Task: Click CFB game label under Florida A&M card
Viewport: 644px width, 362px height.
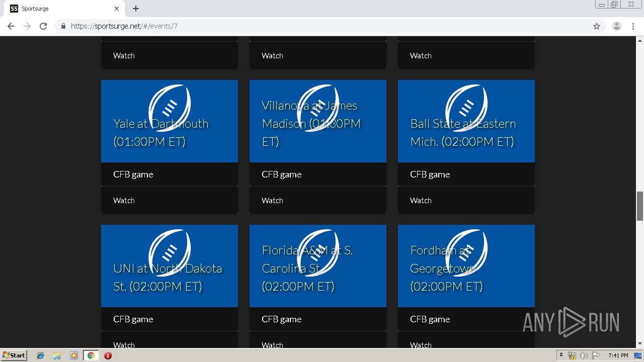Action: pos(282,319)
